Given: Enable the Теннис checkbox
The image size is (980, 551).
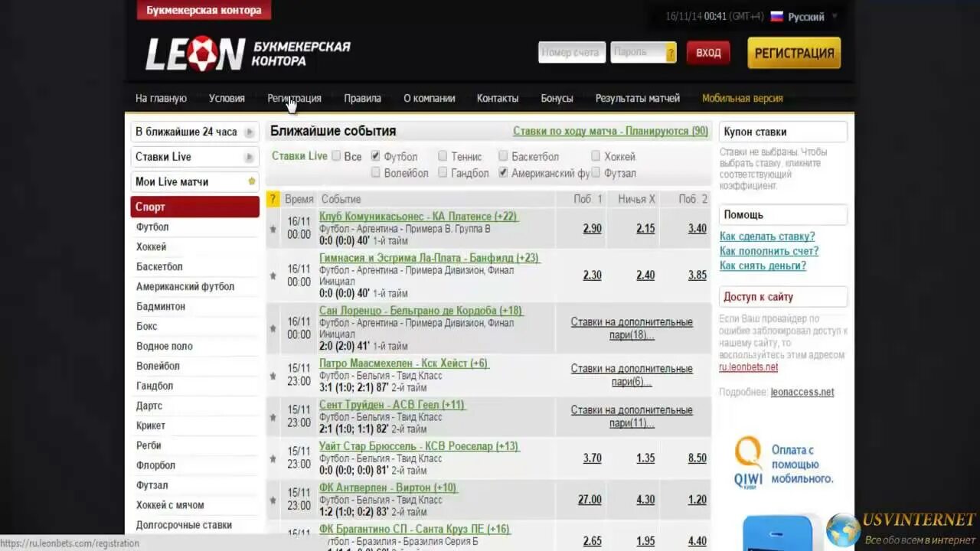Looking at the screenshot, I should (x=443, y=155).
